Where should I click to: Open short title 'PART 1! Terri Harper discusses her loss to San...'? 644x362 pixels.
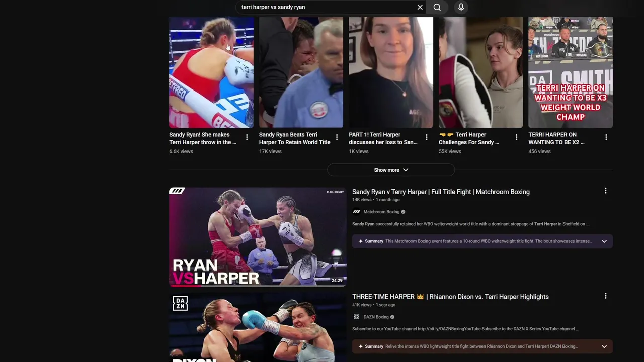tap(383, 138)
